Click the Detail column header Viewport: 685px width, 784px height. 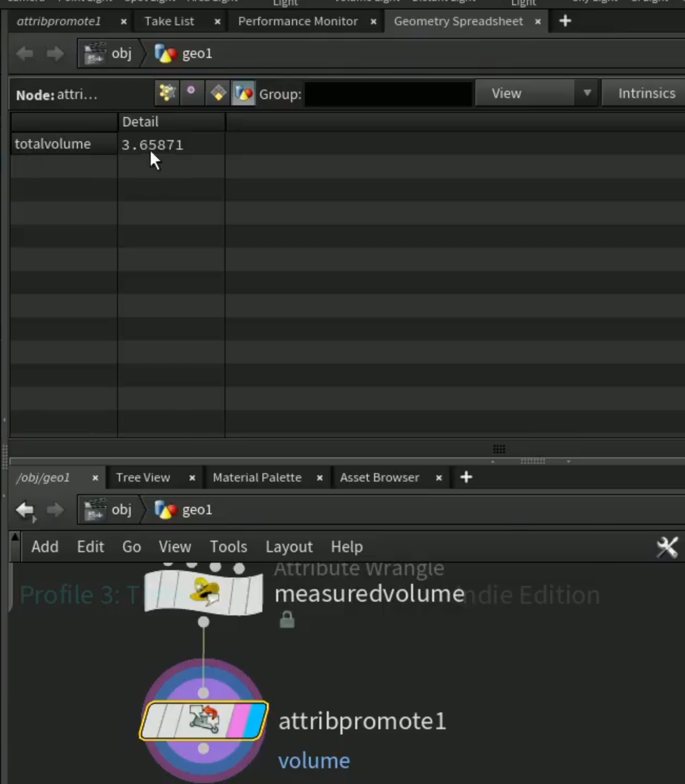(x=171, y=122)
